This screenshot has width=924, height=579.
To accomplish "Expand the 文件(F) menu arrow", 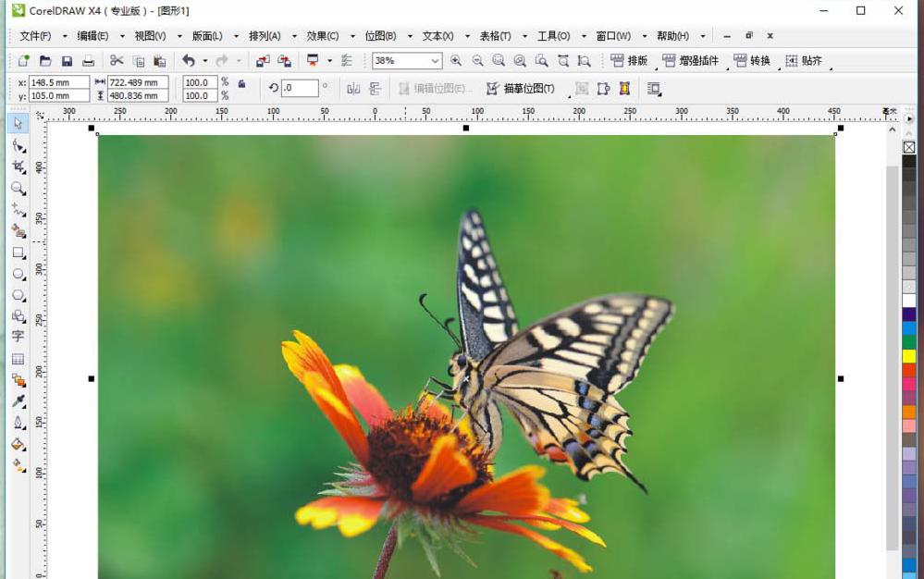I will (x=65, y=36).
